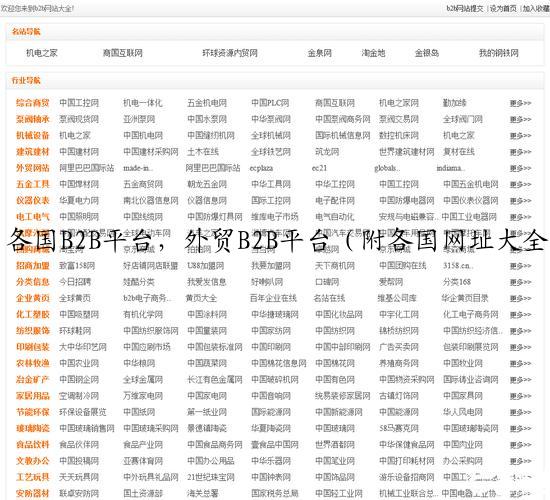Select the 机械设备 category heading
Viewport: 550px width, 500px height.
tap(33, 135)
